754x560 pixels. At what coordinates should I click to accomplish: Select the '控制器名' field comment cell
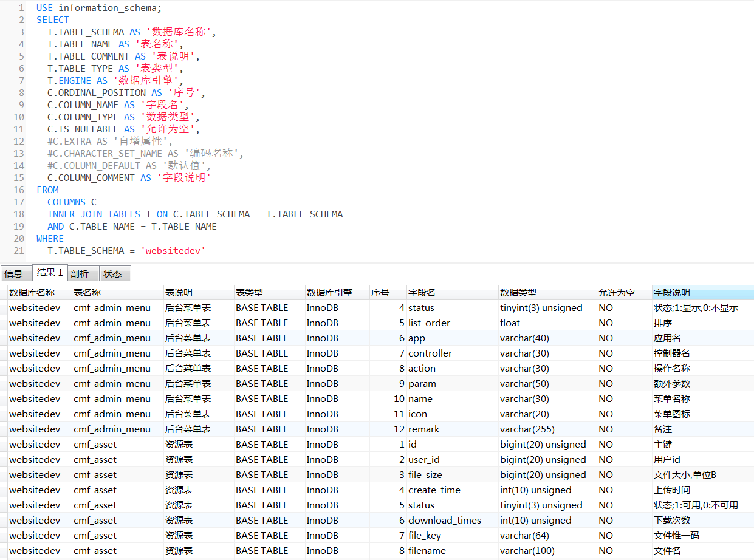pyautogui.click(x=702, y=353)
